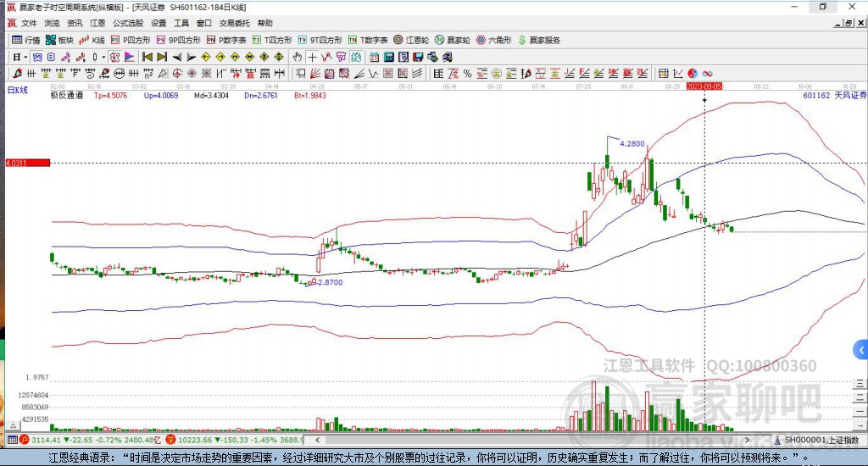This screenshot has height=466, width=868.
Task: Open the 江恩 menu
Action: (x=97, y=23)
